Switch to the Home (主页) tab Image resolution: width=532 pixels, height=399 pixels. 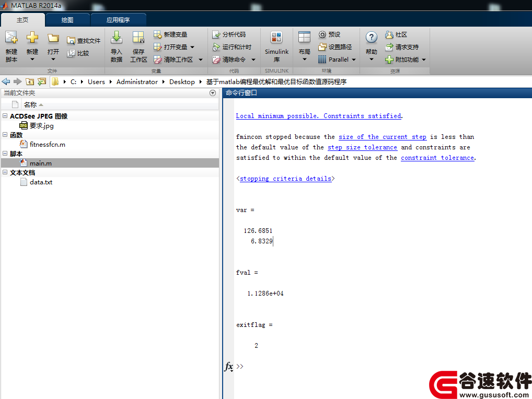(x=22, y=20)
